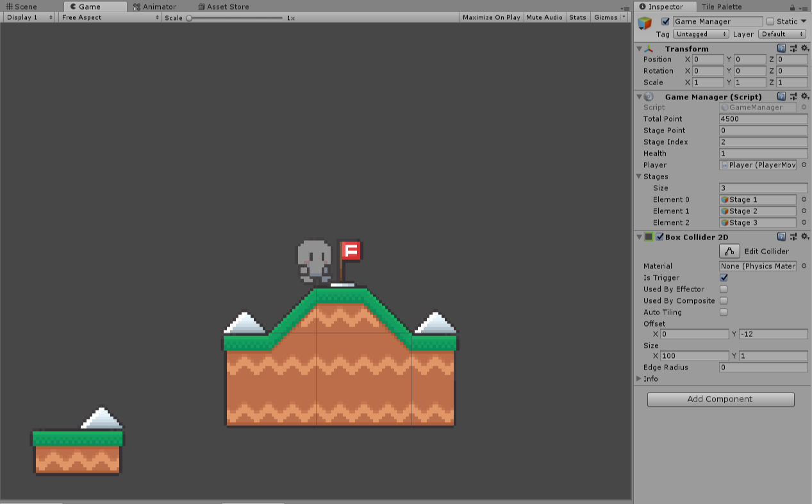Collapse the Stages array foldout
This screenshot has height=504, width=812.
tap(639, 177)
